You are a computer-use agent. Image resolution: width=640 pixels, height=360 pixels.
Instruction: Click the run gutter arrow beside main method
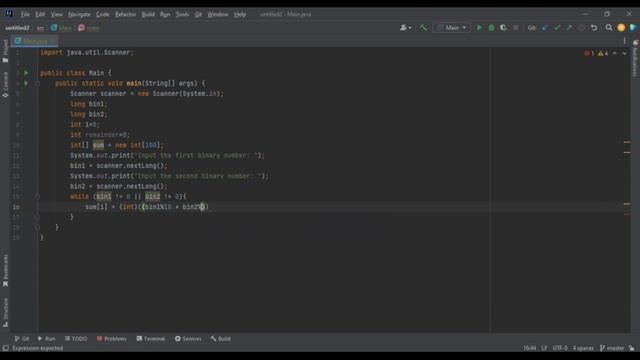coord(26,83)
